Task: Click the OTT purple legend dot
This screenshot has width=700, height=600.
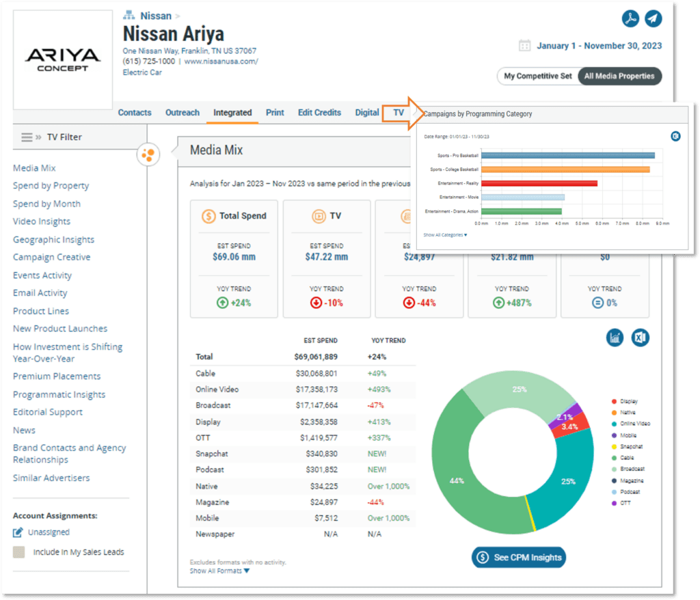Action: pos(615,503)
